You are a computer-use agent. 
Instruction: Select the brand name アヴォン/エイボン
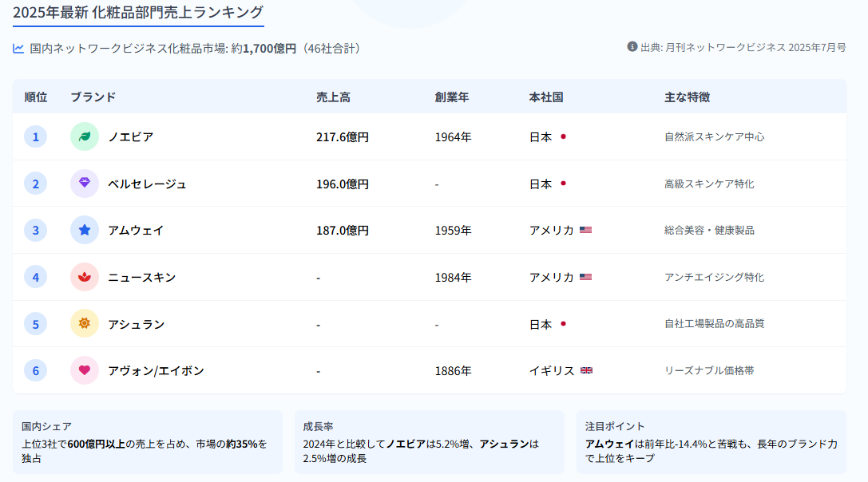[156, 371]
